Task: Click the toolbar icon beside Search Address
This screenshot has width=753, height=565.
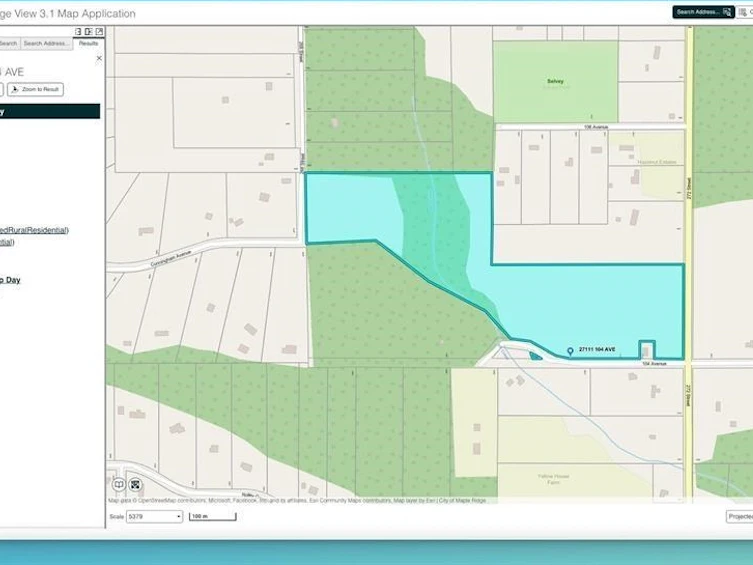Action: click(x=744, y=12)
